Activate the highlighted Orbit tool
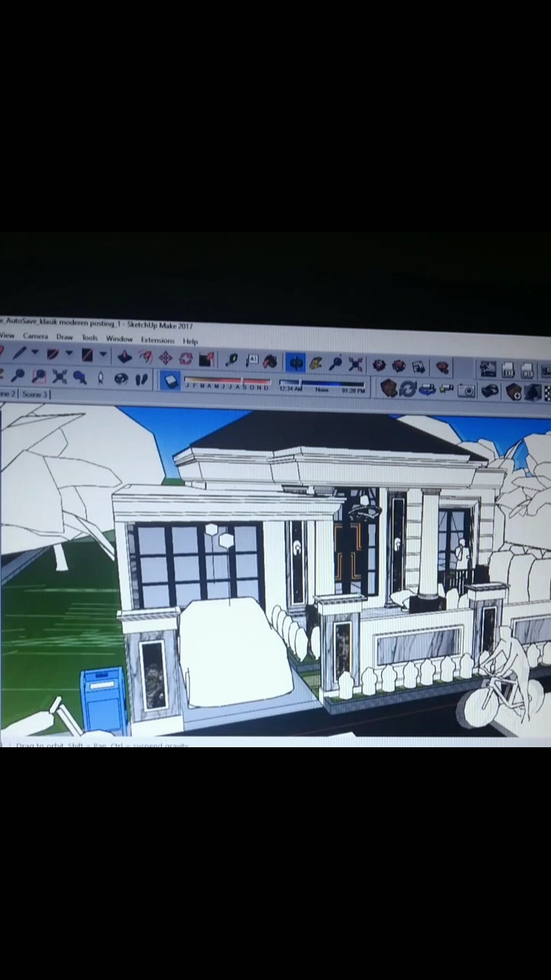The height and width of the screenshot is (980, 551). 295,362
